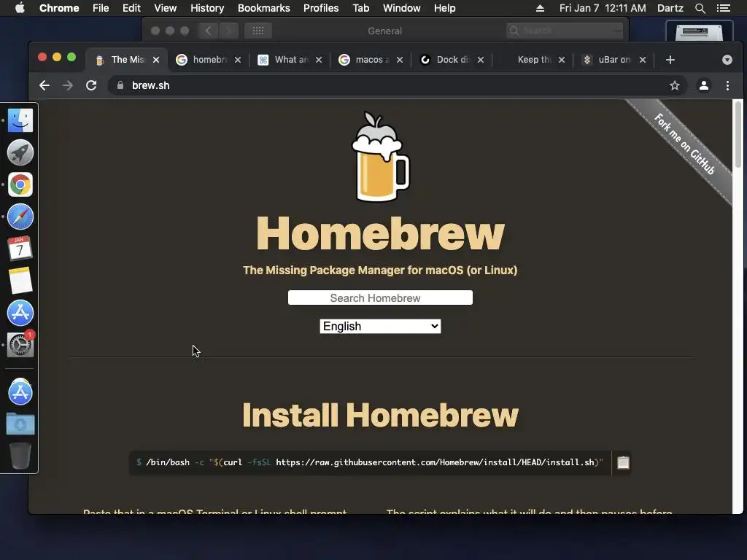The width and height of the screenshot is (747, 560).
Task: Reload the brew.sh page
Action: pyautogui.click(x=91, y=85)
